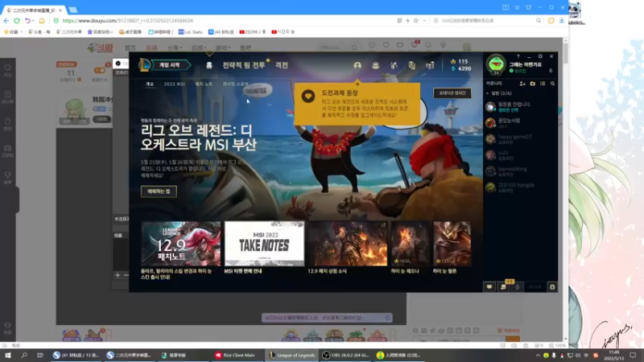Select friend happy game03 in friends list
The height and width of the screenshot is (362, 644).
(520, 139)
